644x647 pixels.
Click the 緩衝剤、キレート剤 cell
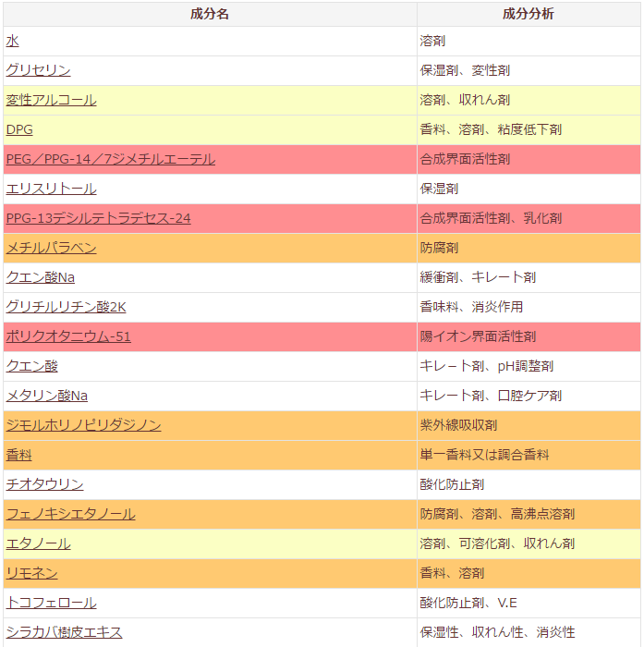click(x=529, y=277)
